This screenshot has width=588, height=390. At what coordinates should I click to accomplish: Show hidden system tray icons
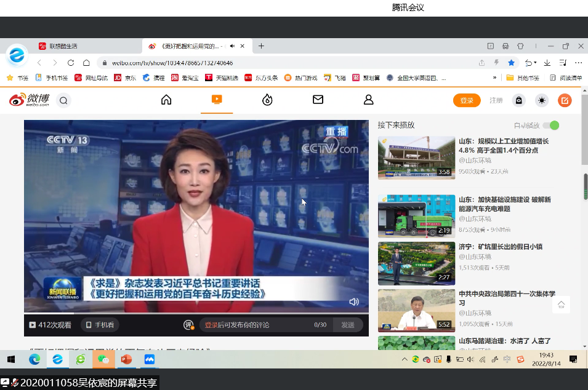[405, 359]
